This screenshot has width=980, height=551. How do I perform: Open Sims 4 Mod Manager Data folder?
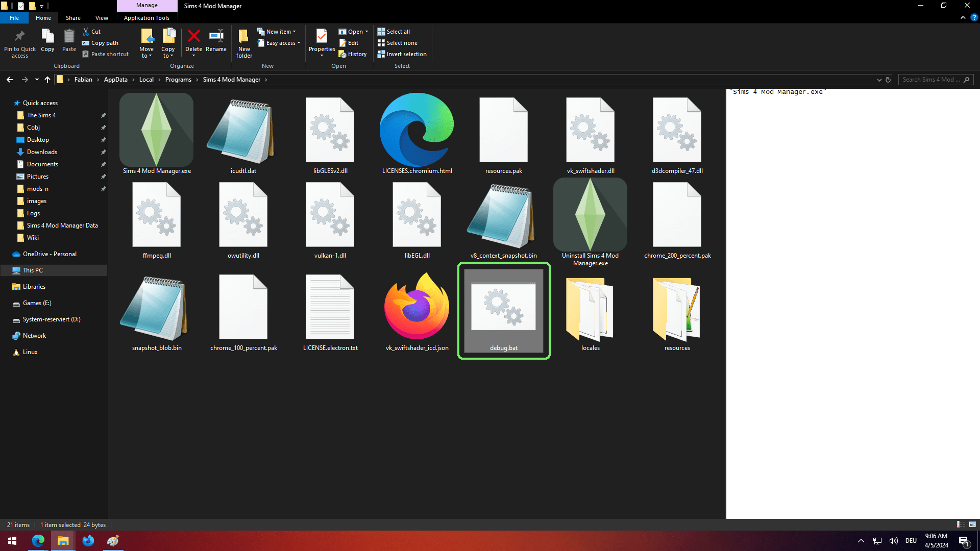(x=62, y=226)
